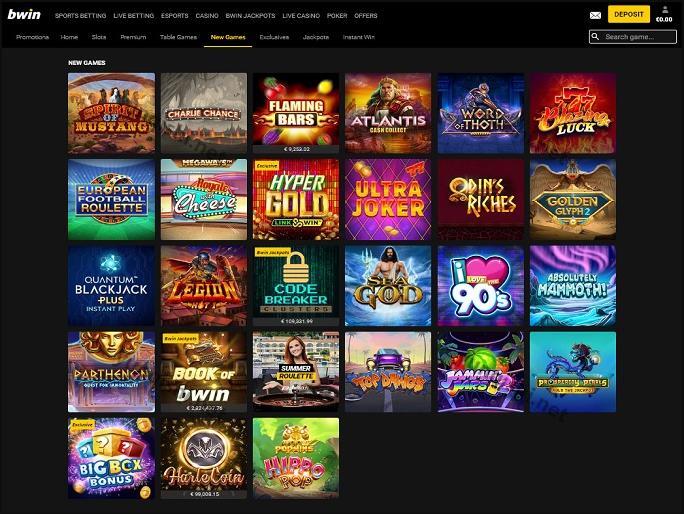Switch to the Jackpots tab
Image resolution: width=684 pixels, height=514 pixels.
(316, 37)
